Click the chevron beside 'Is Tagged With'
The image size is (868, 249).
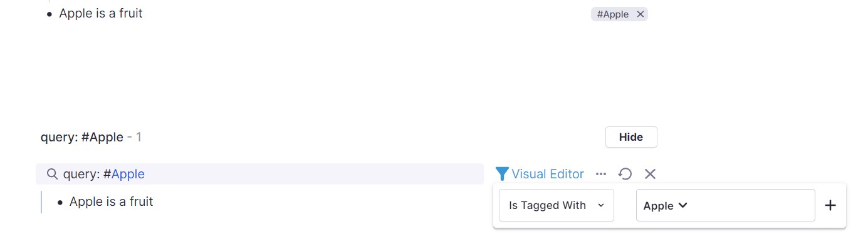point(601,205)
